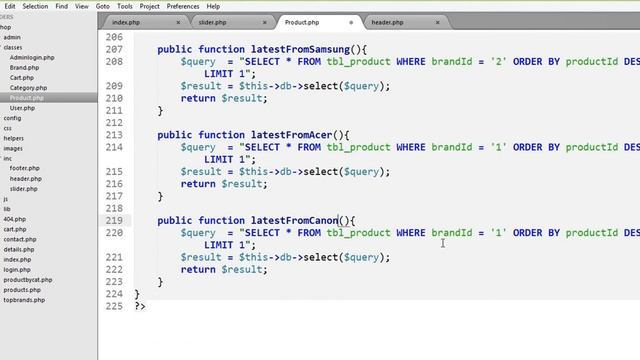Open the Preferences menu
Screen dimensions: 640x360
(183, 6)
